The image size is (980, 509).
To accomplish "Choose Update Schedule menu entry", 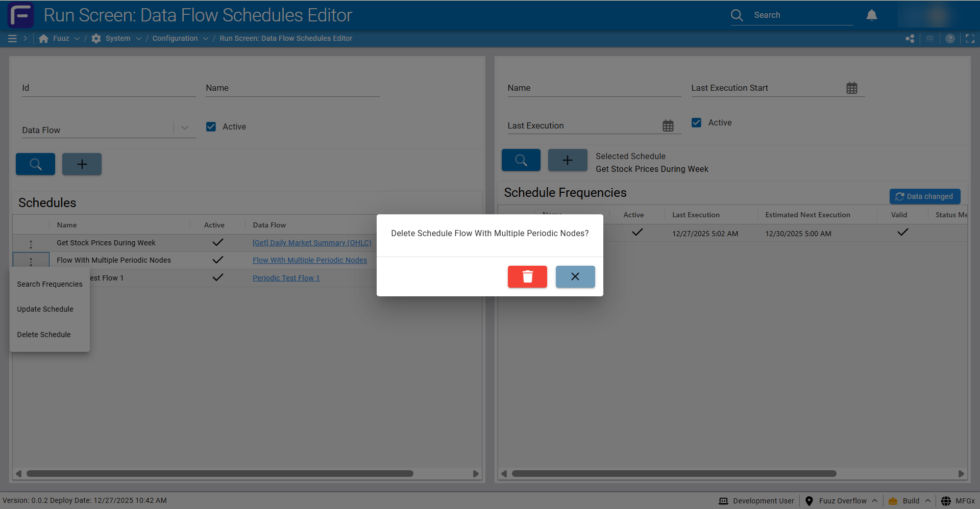I will coord(45,309).
